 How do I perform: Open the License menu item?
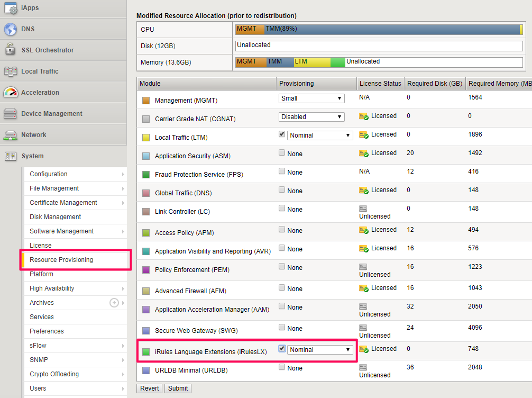click(75, 246)
